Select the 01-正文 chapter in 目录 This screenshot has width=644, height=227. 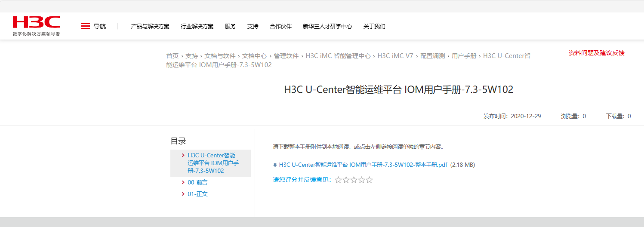(x=197, y=194)
